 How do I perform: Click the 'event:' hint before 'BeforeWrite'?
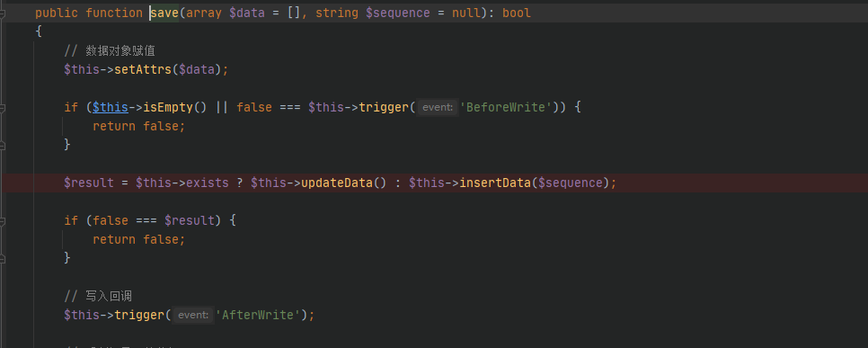pos(438,108)
